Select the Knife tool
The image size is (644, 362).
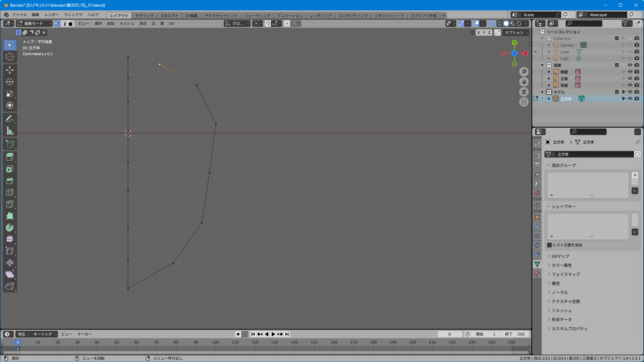pyautogui.click(x=10, y=204)
